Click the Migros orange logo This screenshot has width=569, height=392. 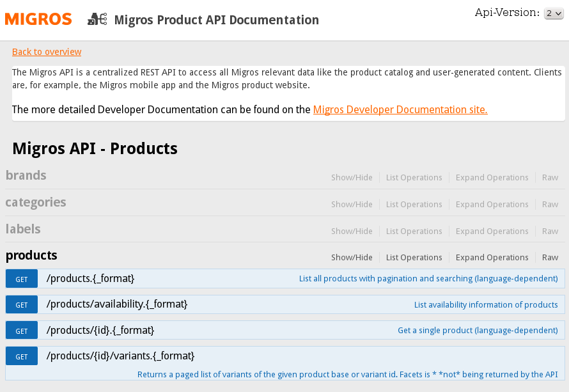coord(38,19)
